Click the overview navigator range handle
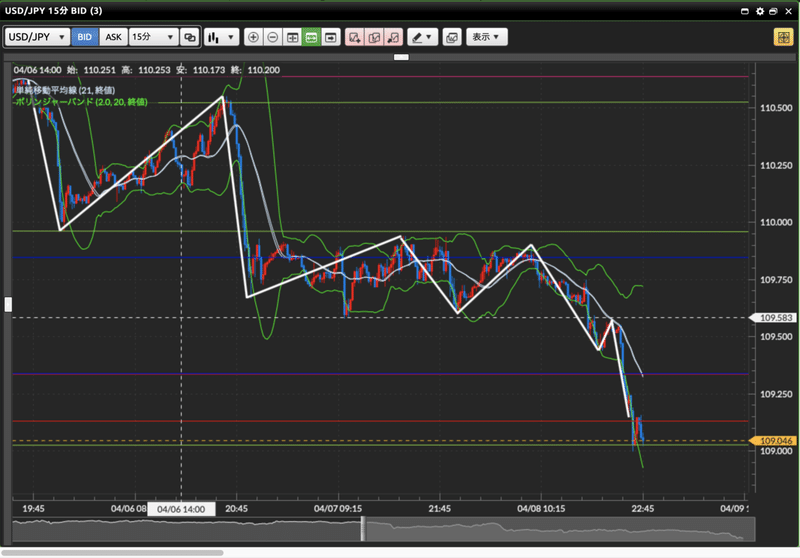The height and width of the screenshot is (558, 800). tap(363, 528)
